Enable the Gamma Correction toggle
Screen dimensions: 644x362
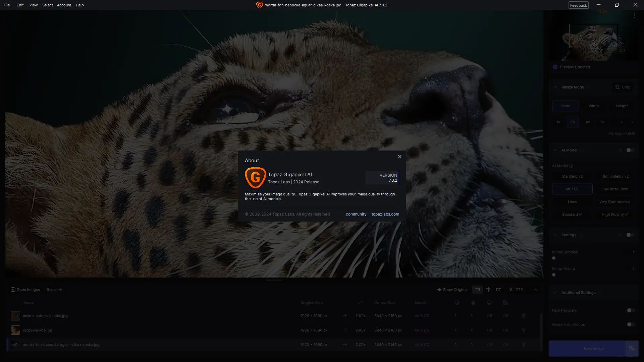pos(631,324)
